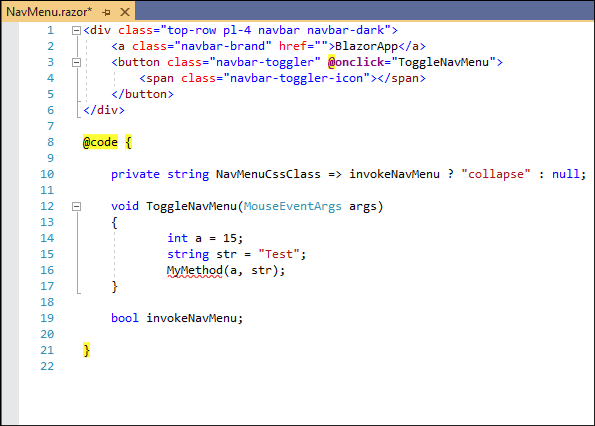Image resolution: width=595 pixels, height=426 pixels.
Task: Click the "navbar-brand" class value
Action: pyautogui.click(x=223, y=46)
